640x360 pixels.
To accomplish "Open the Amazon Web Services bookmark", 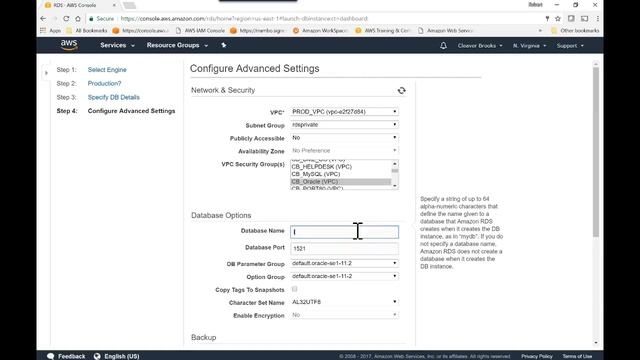I will tap(445, 31).
